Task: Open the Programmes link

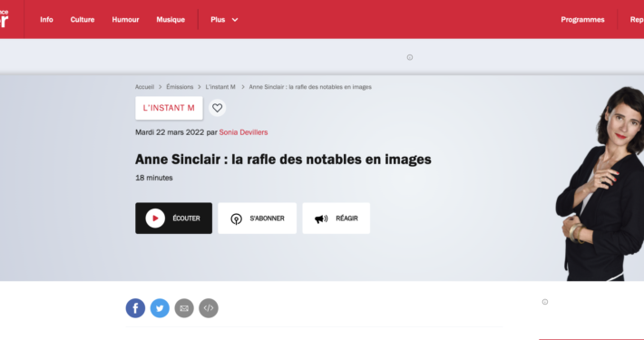Action: pos(582,20)
